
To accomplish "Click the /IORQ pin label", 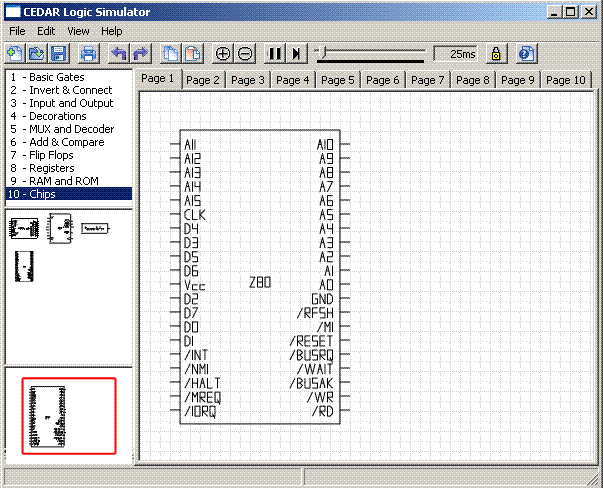I will [200, 412].
